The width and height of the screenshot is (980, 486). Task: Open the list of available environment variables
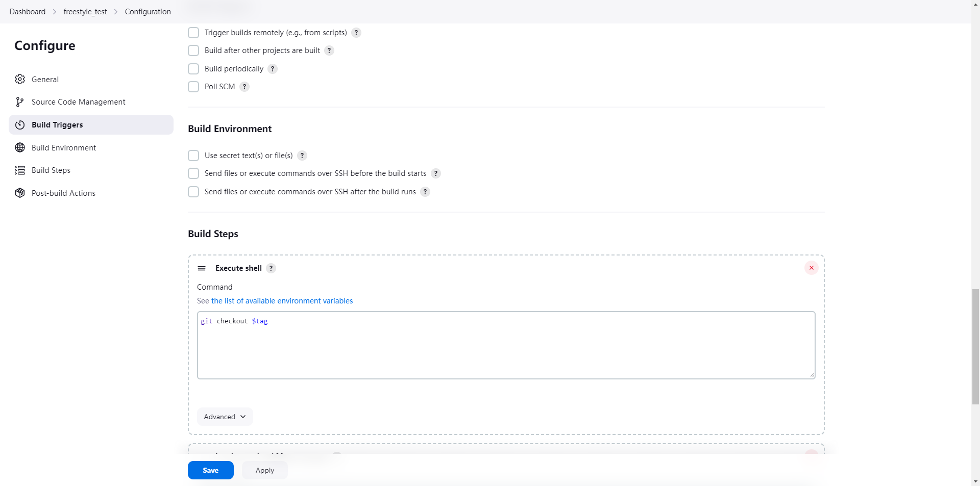tap(282, 301)
